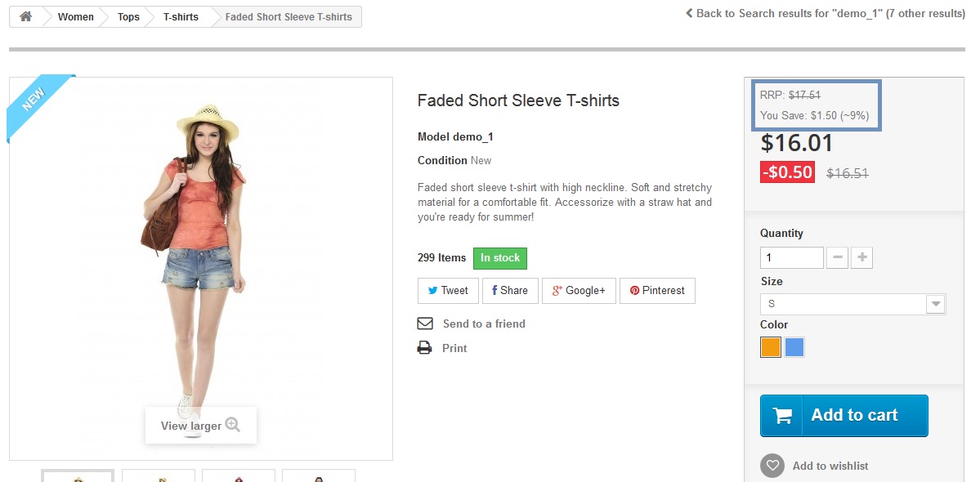
Task: Open T-shirts breadcrumb link
Action: [x=181, y=16]
